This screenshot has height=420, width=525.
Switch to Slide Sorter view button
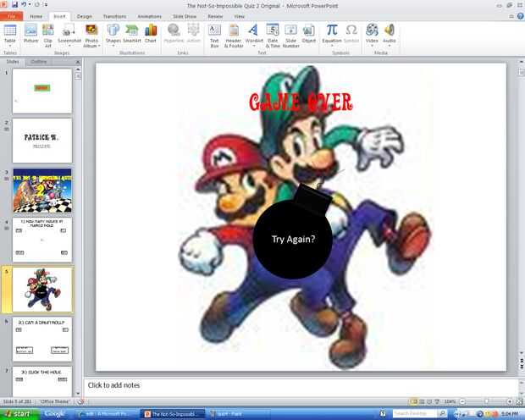coord(422,401)
